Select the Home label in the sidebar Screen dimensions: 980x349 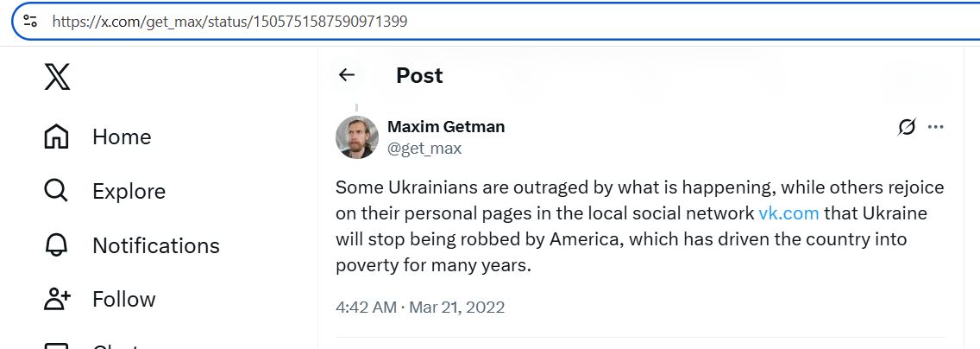(122, 136)
